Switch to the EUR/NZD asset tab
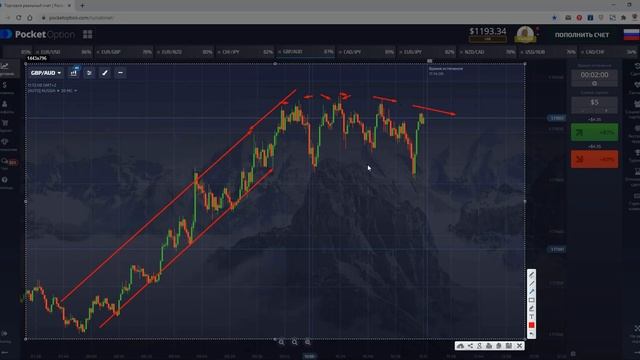Image resolution: width=640 pixels, height=360 pixels. pos(185,52)
